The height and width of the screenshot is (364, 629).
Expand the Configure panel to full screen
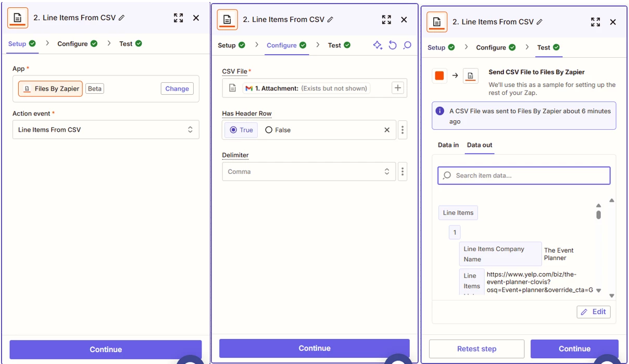pos(386,20)
